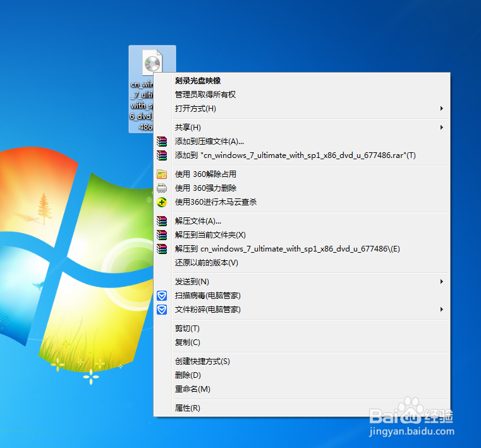Choose 解压文件(A)... entry
The width and height of the screenshot is (481, 448).
pyautogui.click(x=301, y=221)
